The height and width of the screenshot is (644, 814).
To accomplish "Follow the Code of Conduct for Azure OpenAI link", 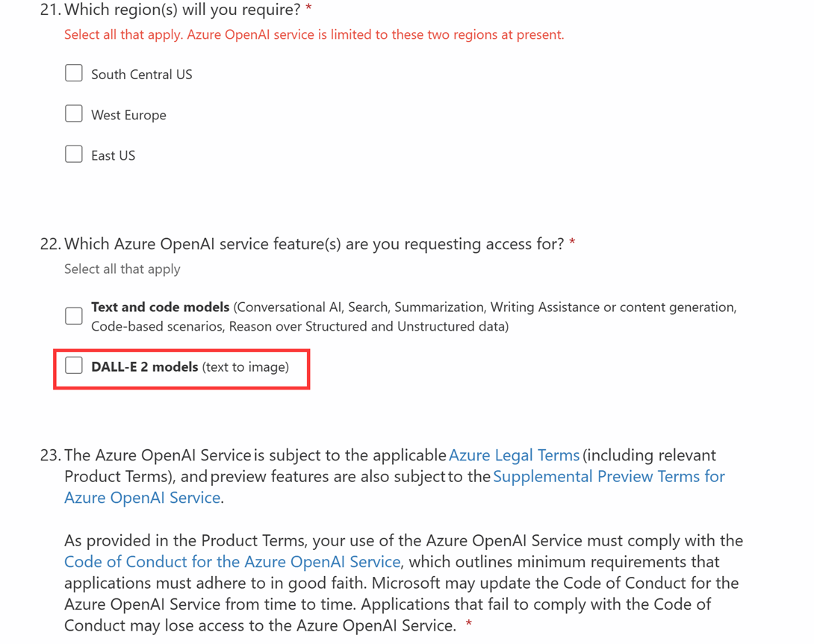I will (x=232, y=562).
